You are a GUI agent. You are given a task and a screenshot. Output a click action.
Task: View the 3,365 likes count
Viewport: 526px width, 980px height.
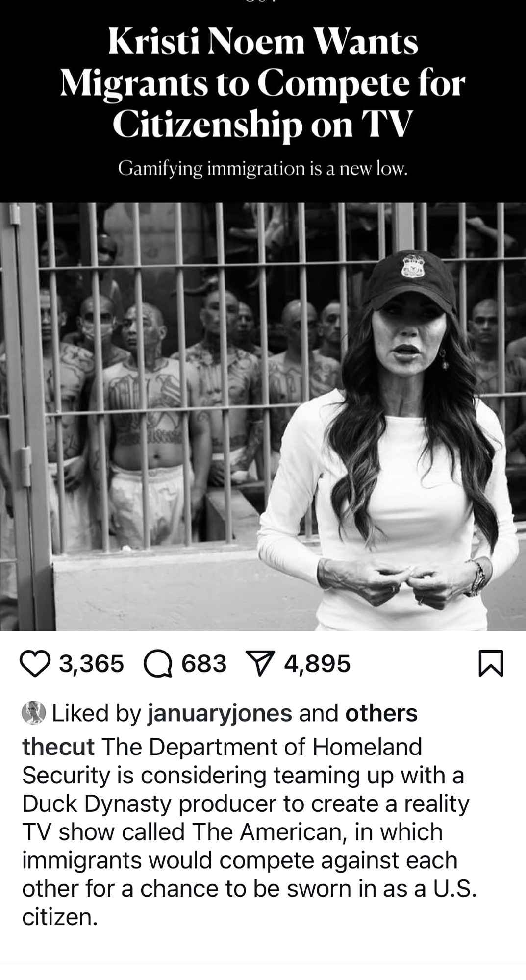coord(92,664)
